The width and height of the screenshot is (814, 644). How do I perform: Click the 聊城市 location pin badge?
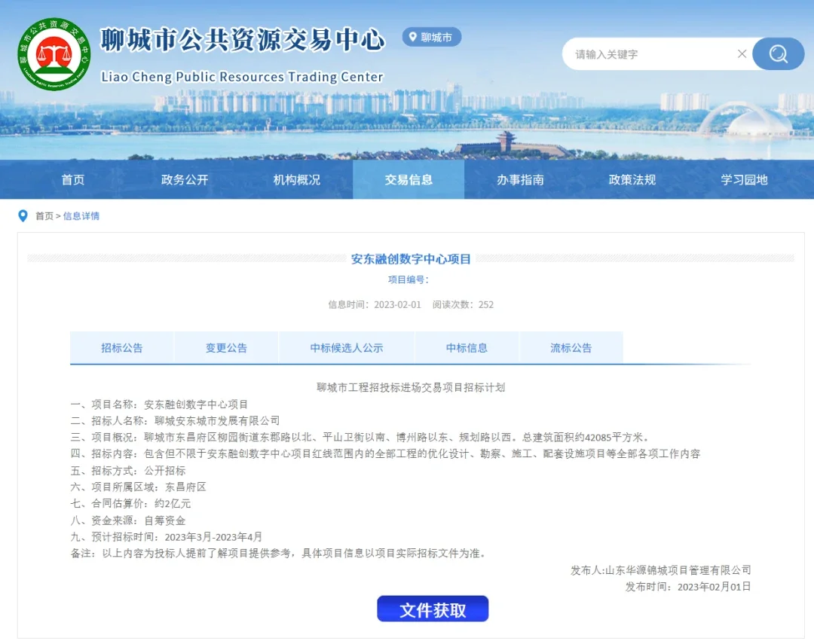[x=431, y=37]
